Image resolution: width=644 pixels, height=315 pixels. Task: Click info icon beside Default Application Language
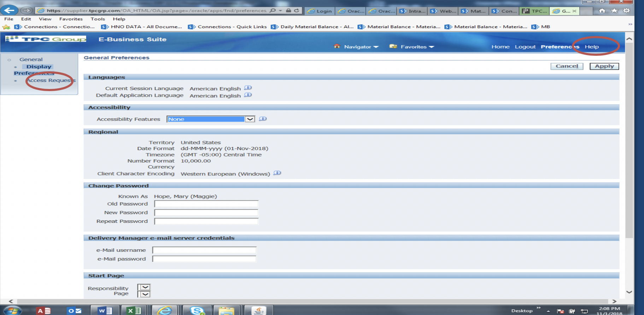248,95
